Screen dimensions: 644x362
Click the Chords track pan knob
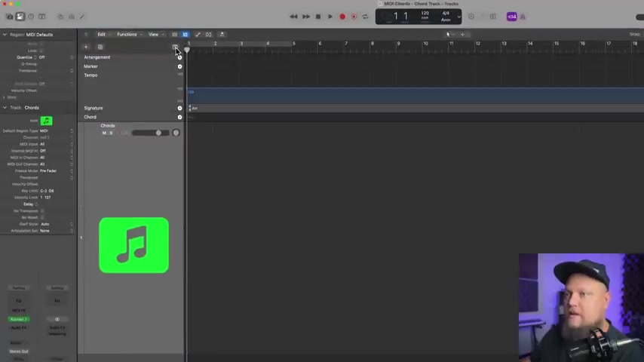pos(176,133)
